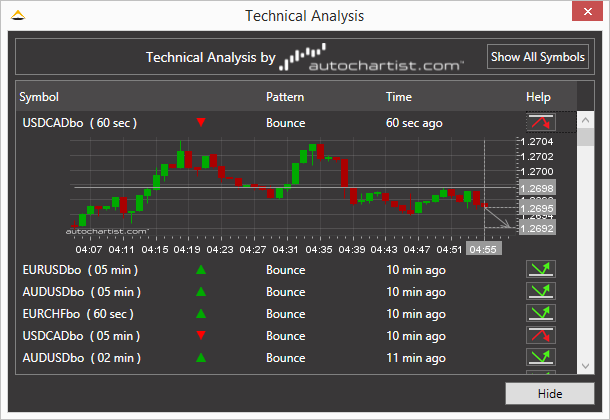Open help icon for EURCHFbo 60 sec row
The width and height of the screenshot is (610, 420).
pyautogui.click(x=540, y=314)
